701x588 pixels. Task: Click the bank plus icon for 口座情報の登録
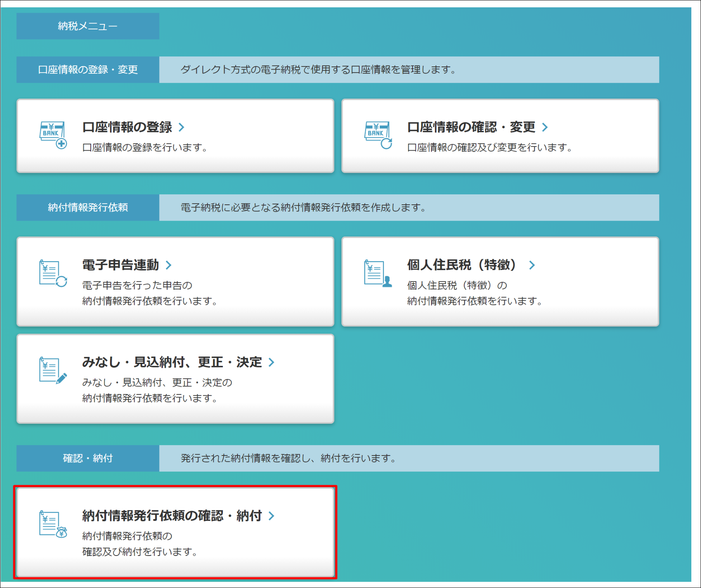coord(53,135)
